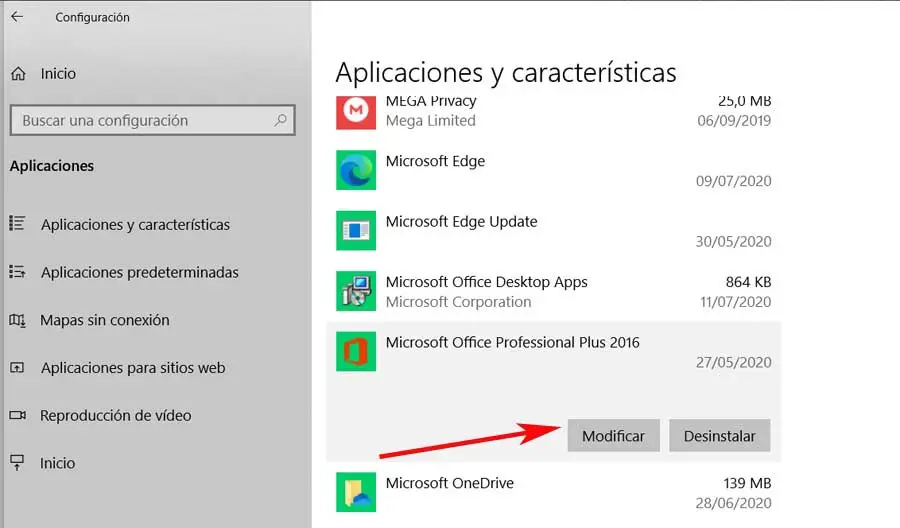Select Aplicaciones y características in sidebar
Viewport: 900px width, 528px height.
(135, 224)
